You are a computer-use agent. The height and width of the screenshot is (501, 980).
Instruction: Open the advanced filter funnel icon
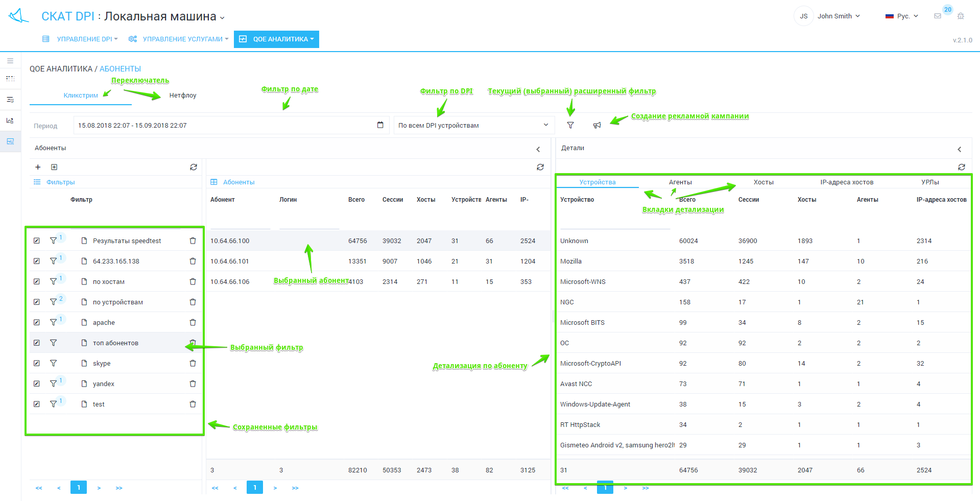click(570, 125)
